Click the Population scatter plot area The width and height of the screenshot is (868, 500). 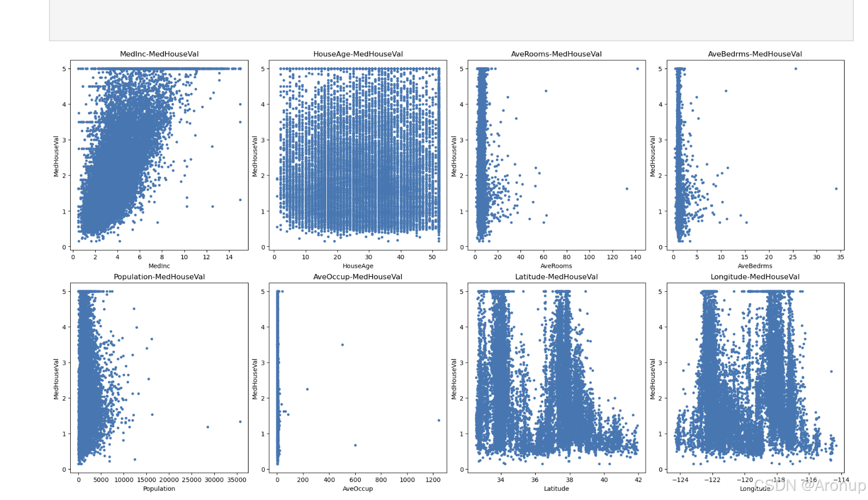(159, 378)
